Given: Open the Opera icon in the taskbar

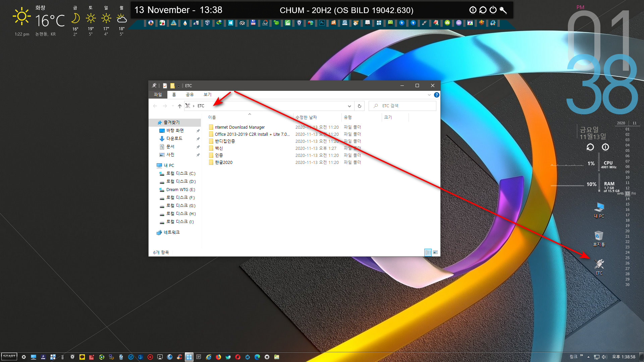Looking at the screenshot, I should tap(238, 357).
